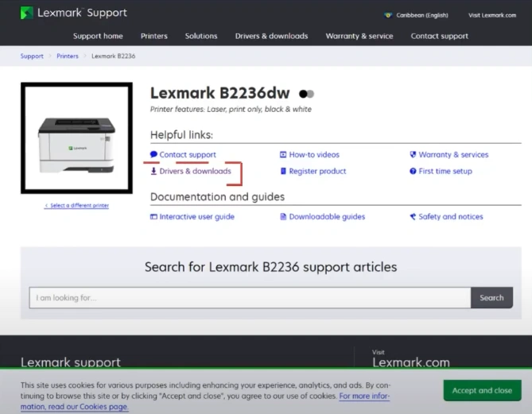This screenshot has height=414, width=532.
Task: Click the Drivers & downloads download icon
Action: pos(153,171)
